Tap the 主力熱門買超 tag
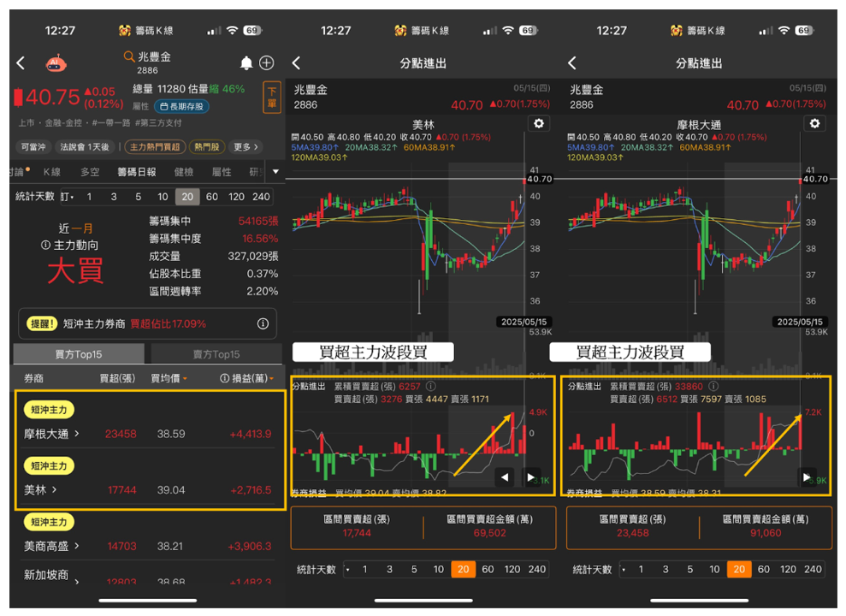The height and width of the screenshot is (616, 846). coord(155,146)
